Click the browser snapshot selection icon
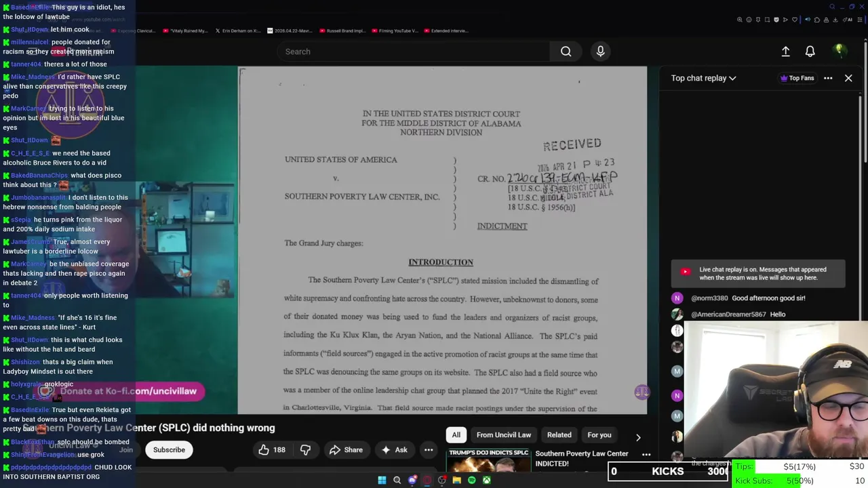This screenshot has height=488, width=868. pyautogui.click(x=767, y=20)
